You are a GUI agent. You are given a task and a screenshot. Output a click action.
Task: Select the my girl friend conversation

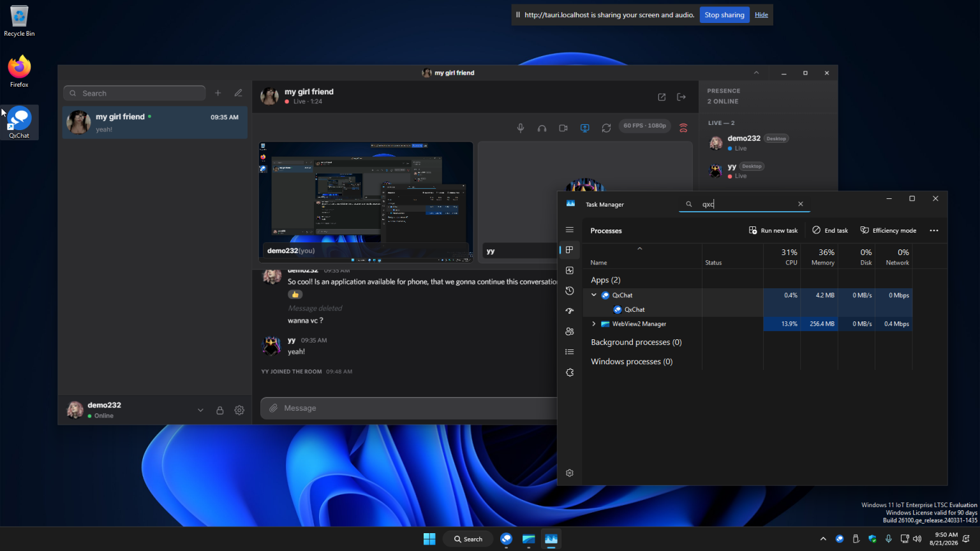[155, 122]
